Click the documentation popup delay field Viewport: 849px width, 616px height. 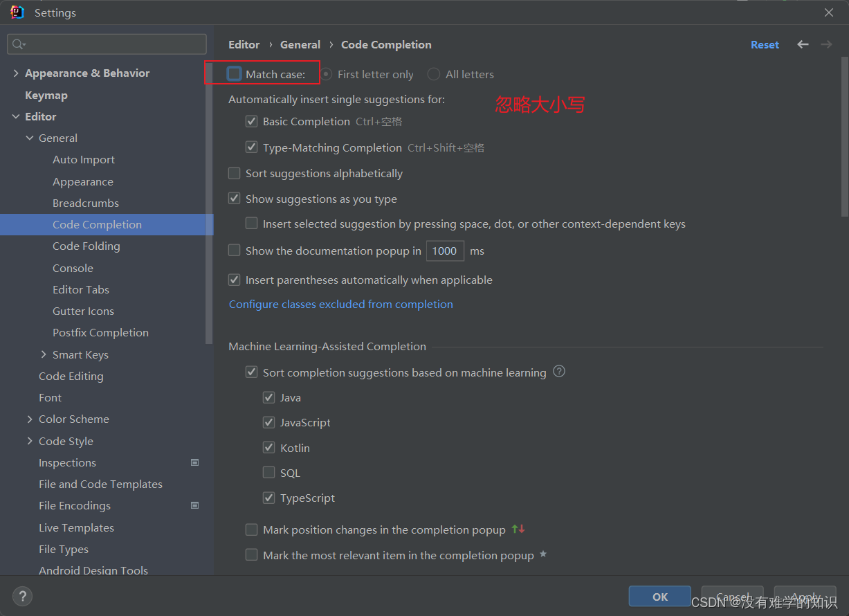[x=445, y=251]
